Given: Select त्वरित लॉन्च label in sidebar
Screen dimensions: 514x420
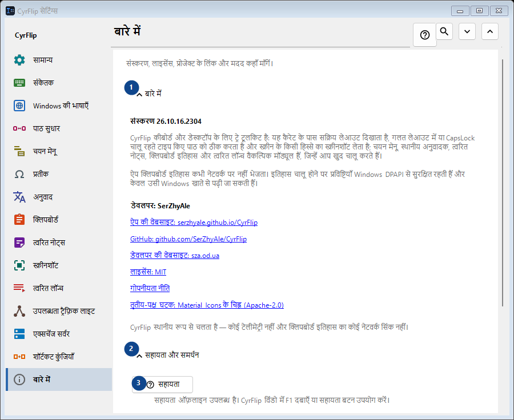Looking at the screenshot, I should (x=48, y=288).
